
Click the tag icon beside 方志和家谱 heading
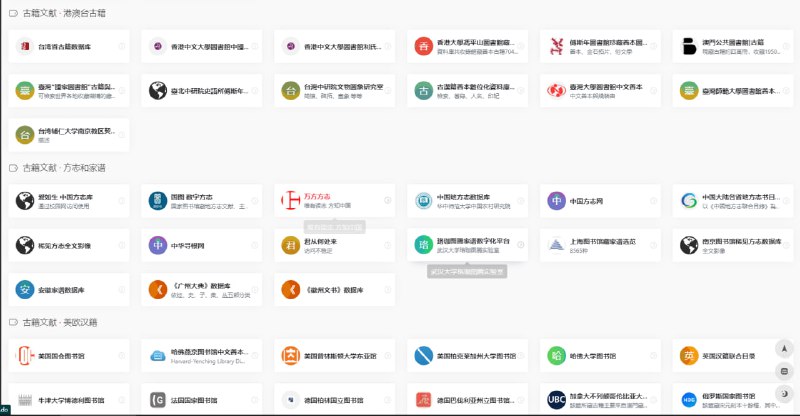click(14, 167)
